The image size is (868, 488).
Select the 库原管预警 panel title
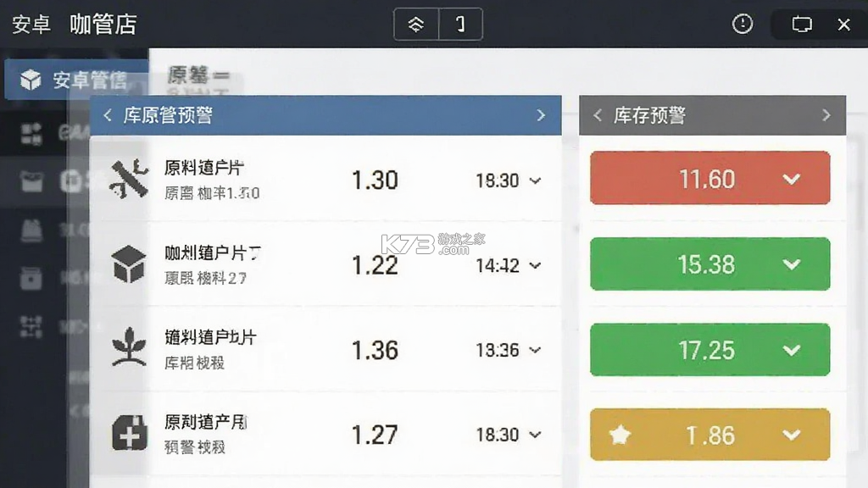(168, 115)
